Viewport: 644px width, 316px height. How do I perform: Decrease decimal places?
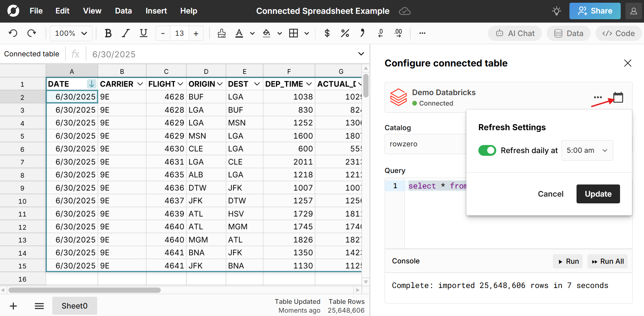pos(381,33)
